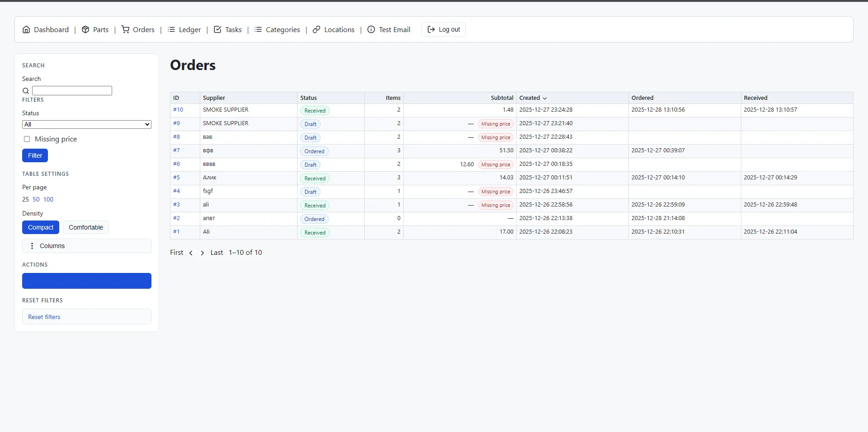This screenshot has width=868, height=432.
Task: Click the Categories list icon
Action: tap(258, 29)
